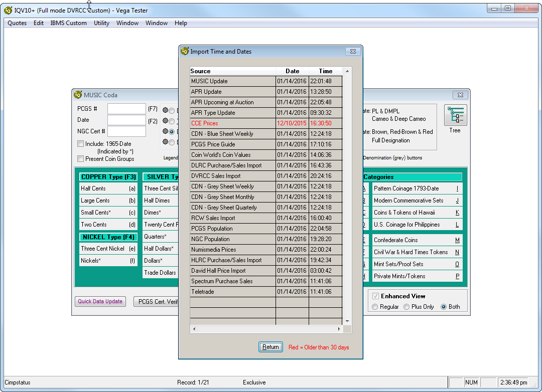Select the Plus Only radio button
Viewport: 542px width, 392px height.
coord(406,307)
